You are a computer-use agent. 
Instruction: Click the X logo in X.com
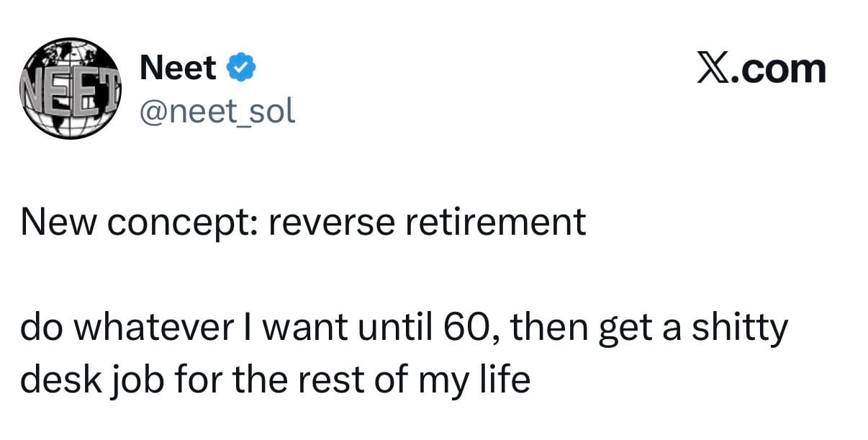tap(712, 69)
